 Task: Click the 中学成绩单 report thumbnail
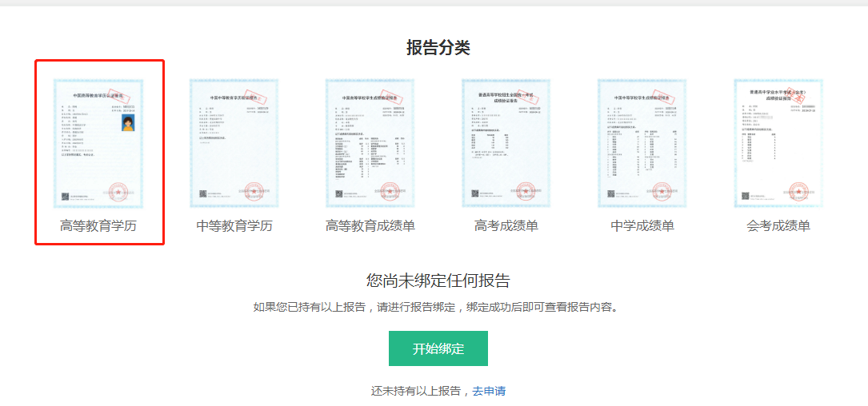tap(642, 142)
